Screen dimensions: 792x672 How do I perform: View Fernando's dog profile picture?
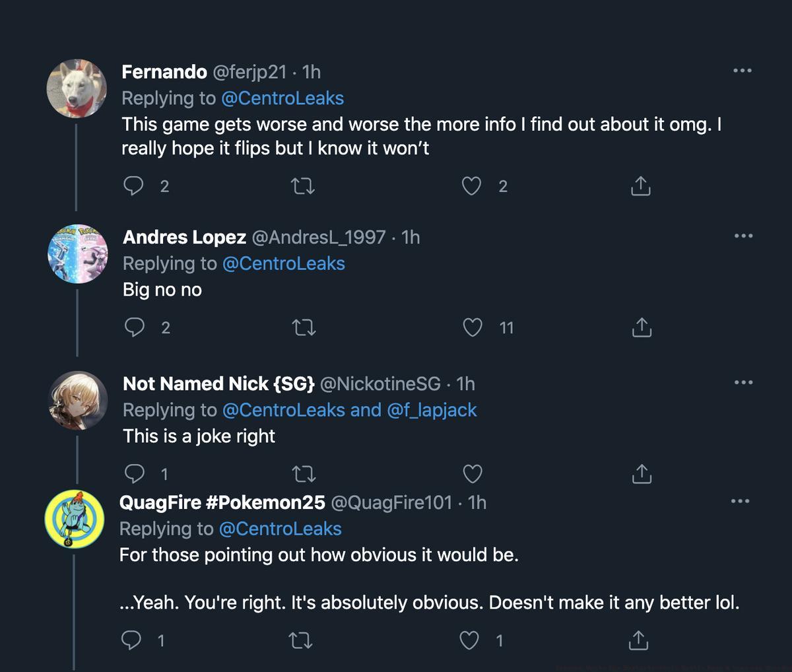pos(77,88)
